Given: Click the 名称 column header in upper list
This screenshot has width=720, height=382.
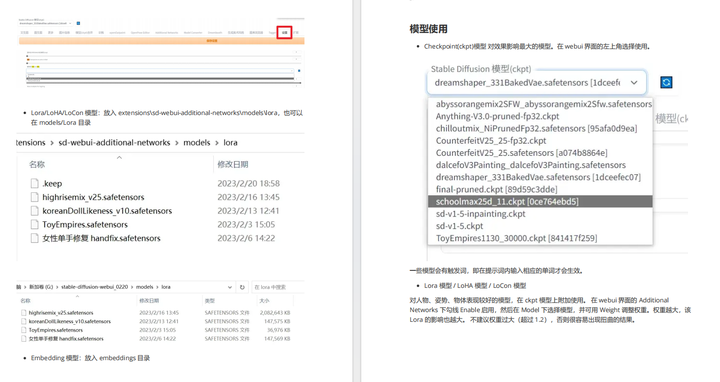Looking at the screenshot, I should (37, 164).
